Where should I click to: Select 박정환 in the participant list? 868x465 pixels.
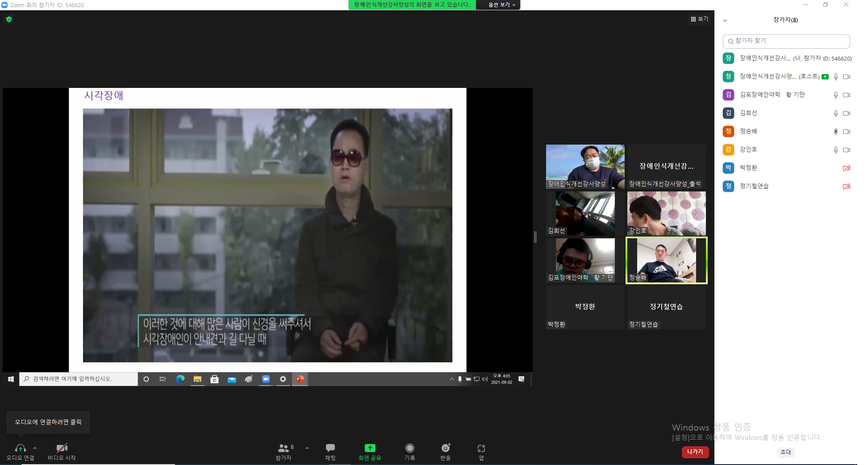pyautogui.click(x=786, y=168)
